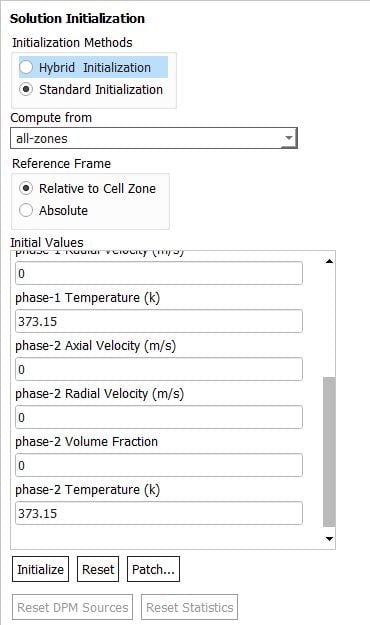Open the Patch dialog
This screenshot has width=370, height=625.
click(153, 569)
